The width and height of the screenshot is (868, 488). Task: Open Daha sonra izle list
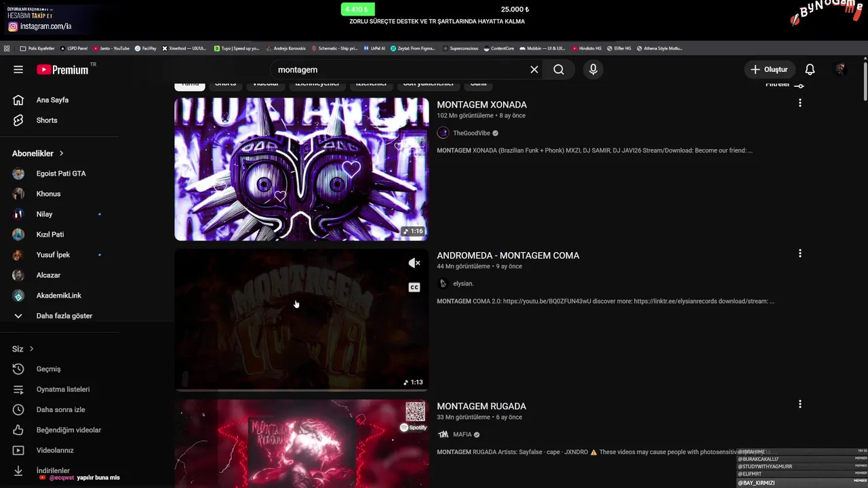click(x=59, y=409)
